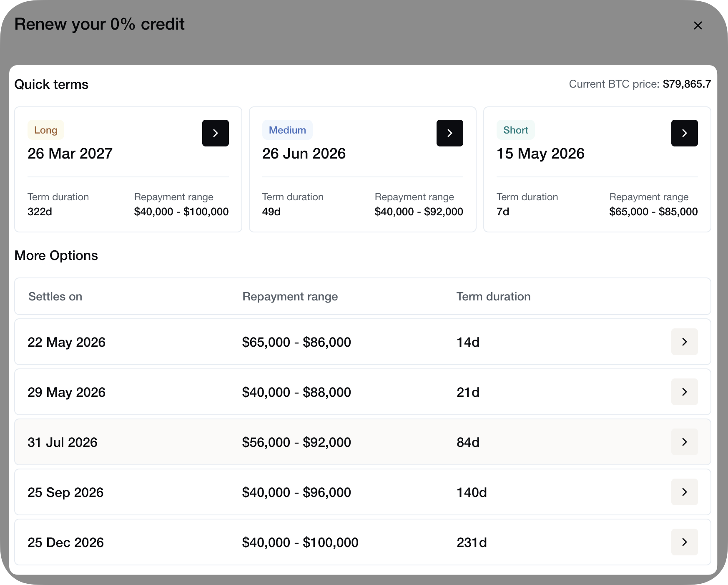The image size is (728, 585).
Task: Click the 14d duration cell
Action: pos(468,342)
